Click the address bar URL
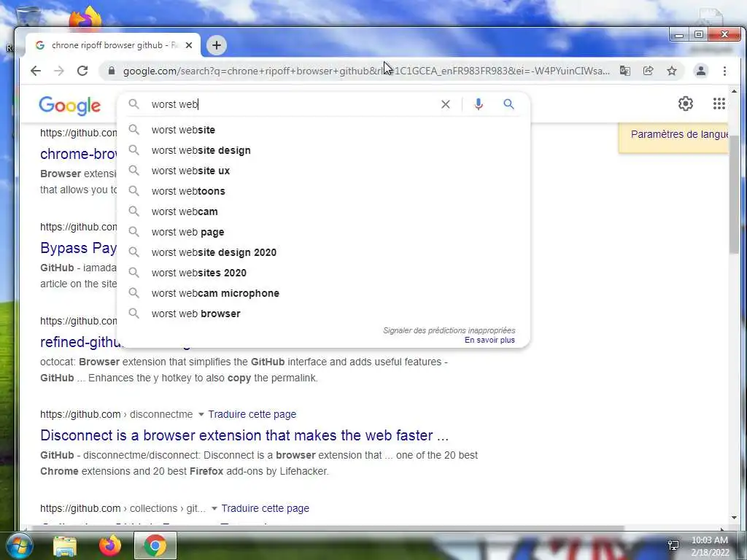The image size is (747, 560). [x=366, y=71]
